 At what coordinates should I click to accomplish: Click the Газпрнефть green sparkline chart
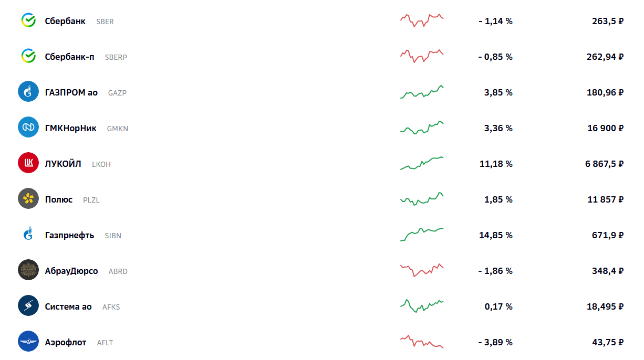coord(422,234)
